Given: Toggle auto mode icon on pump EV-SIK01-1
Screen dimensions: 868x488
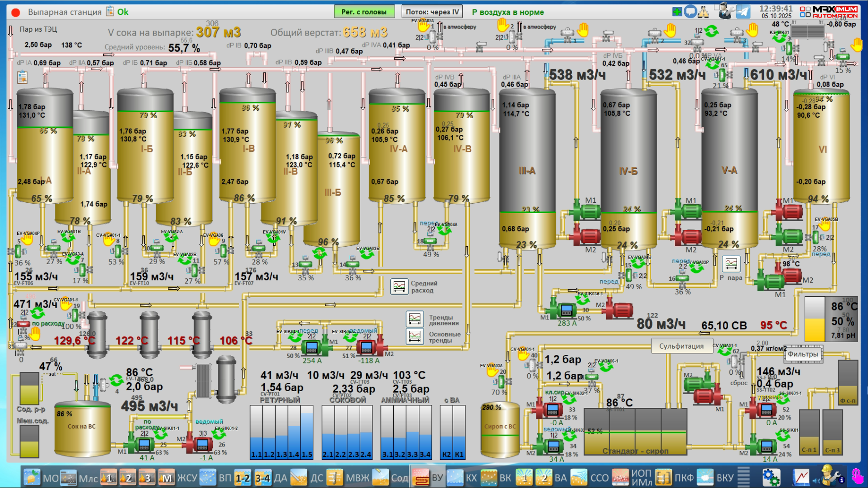Looking at the screenshot, I should tap(160, 434).
